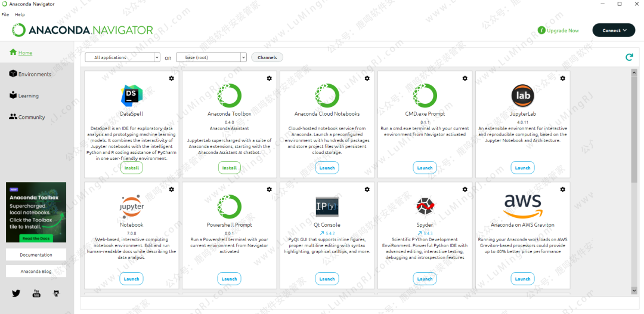Go to the Learning section
The height and width of the screenshot is (314, 644).
click(28, 96)
